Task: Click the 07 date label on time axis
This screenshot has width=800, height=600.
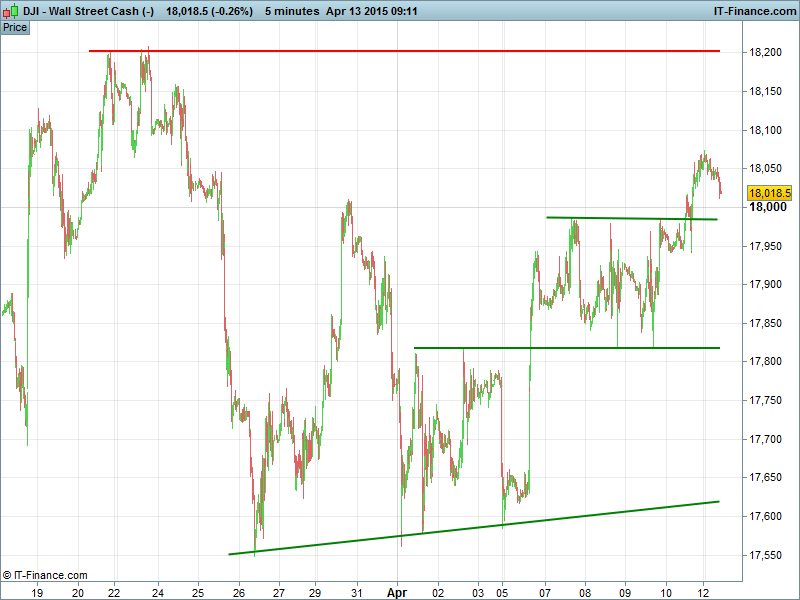Action: (545, 593)
